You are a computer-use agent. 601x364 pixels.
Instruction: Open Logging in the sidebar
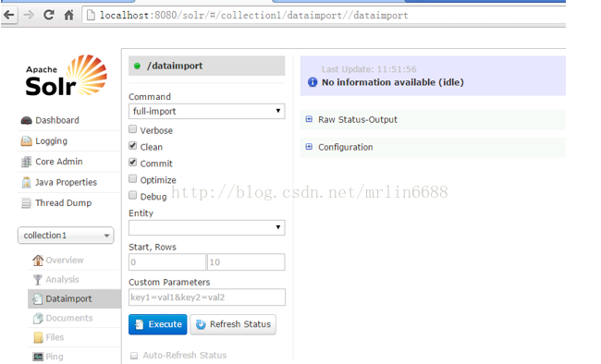[x=52, y=141]
